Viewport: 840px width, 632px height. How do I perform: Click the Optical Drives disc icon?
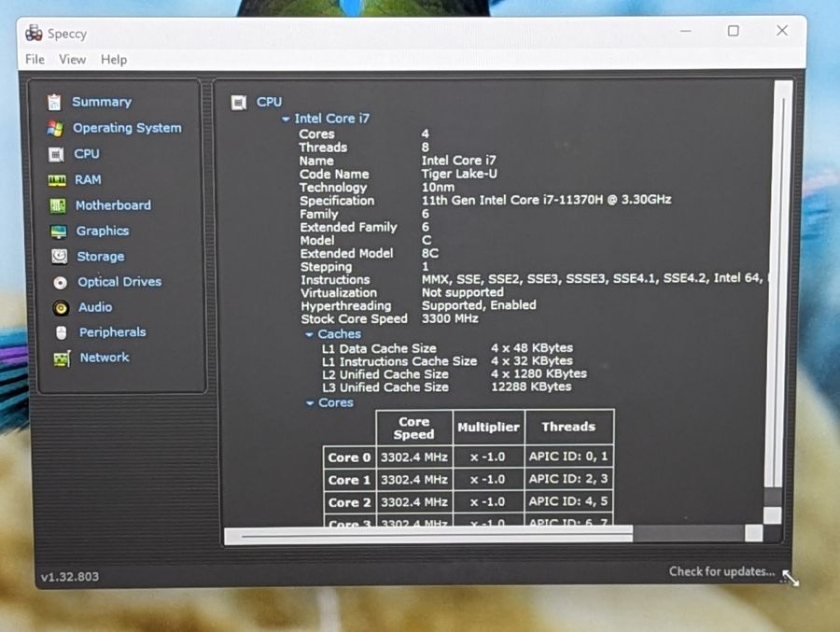[60, 282]
